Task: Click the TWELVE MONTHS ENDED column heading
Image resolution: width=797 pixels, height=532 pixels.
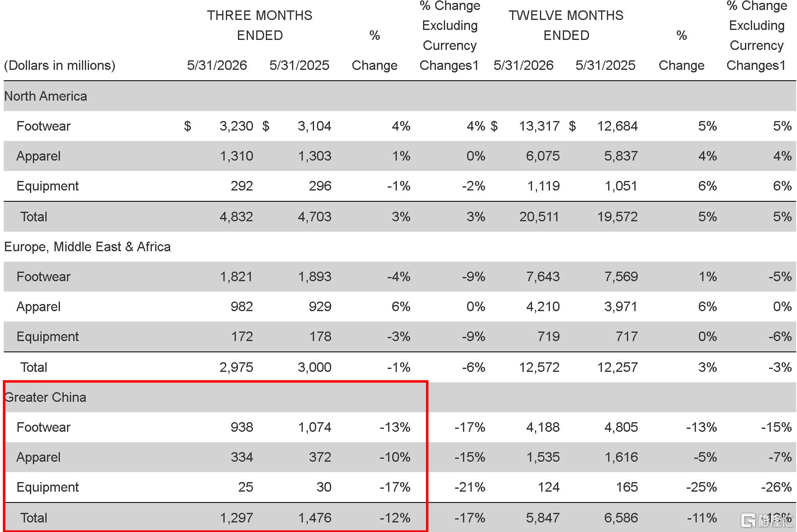Action: (566, 25)
